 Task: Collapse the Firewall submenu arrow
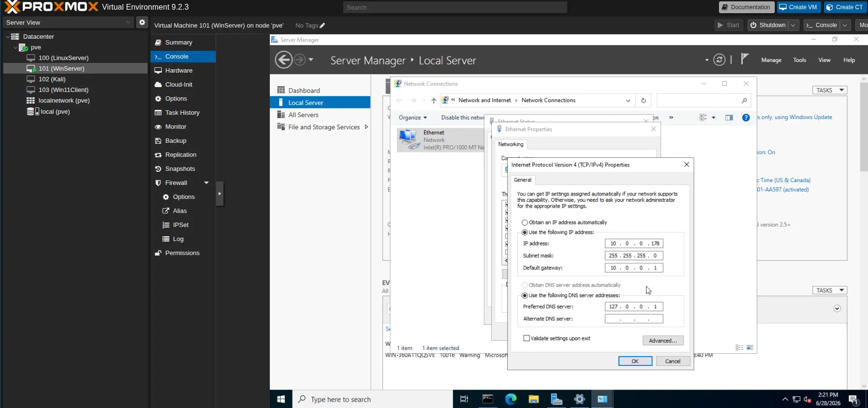206,183
